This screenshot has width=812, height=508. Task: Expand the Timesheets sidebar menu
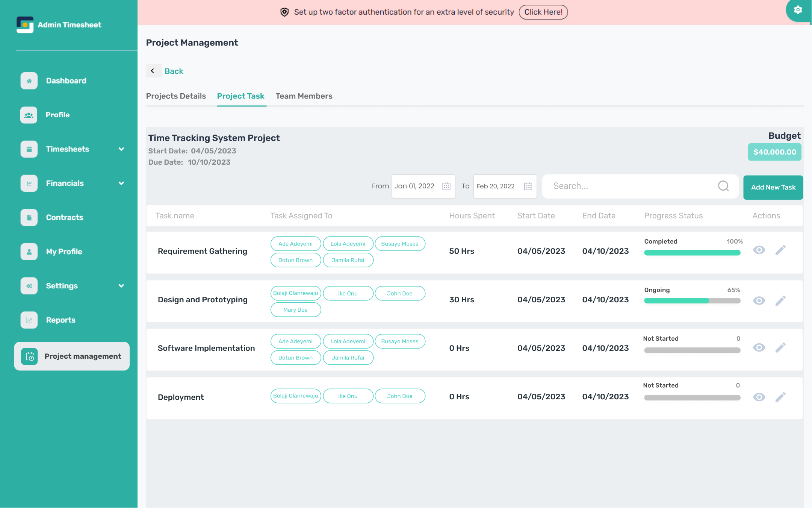point(121,149)
